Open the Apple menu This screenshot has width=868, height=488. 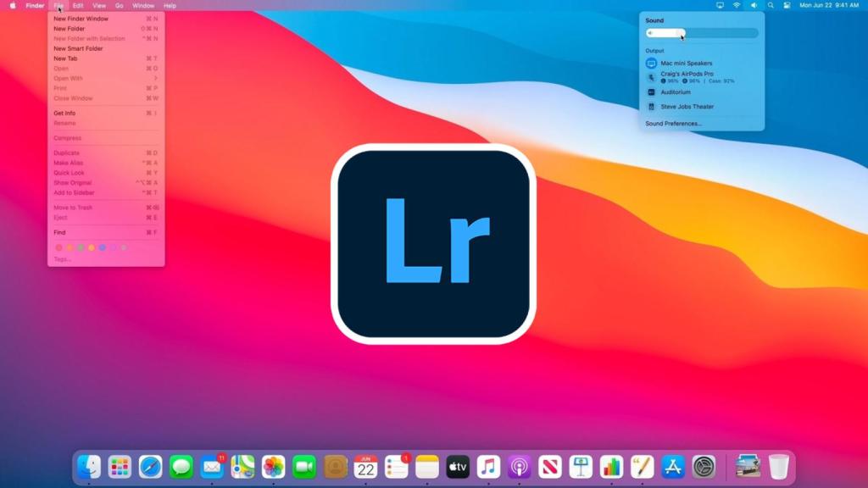pyautogui.click(x=12, y=5)
